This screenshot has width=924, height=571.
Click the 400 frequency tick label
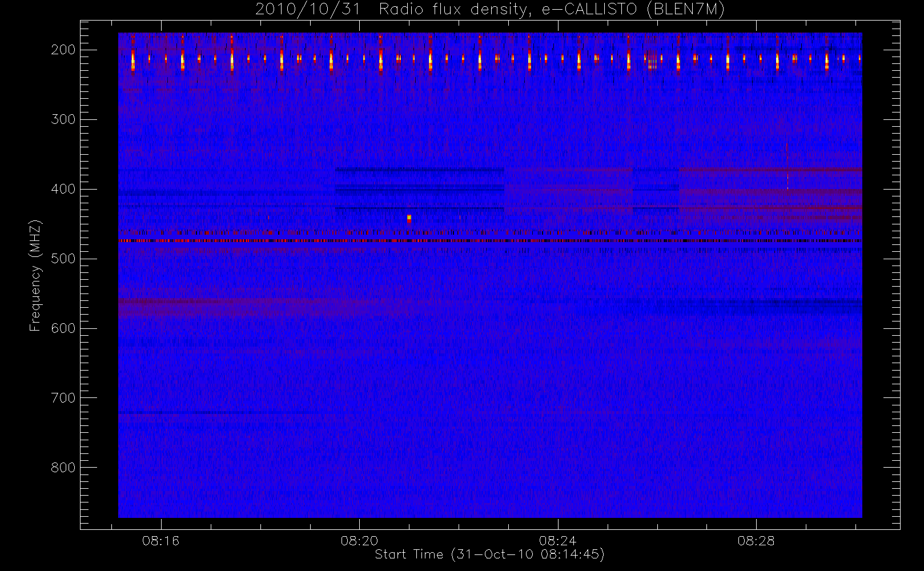coord(63,189)
